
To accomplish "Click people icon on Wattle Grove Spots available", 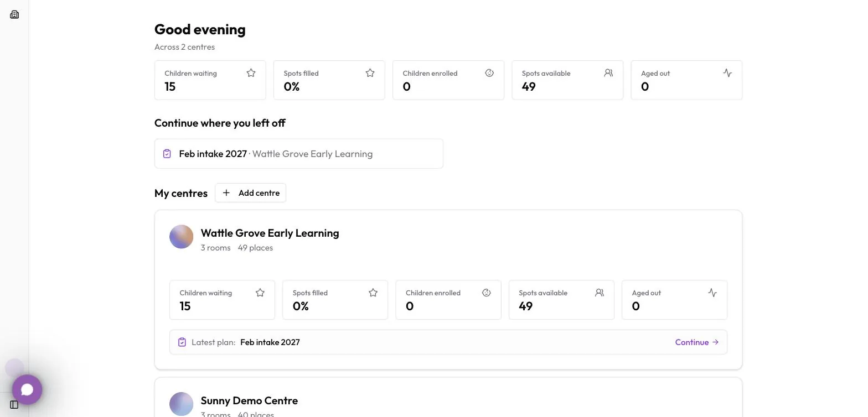I will click(x=600, y=293).
